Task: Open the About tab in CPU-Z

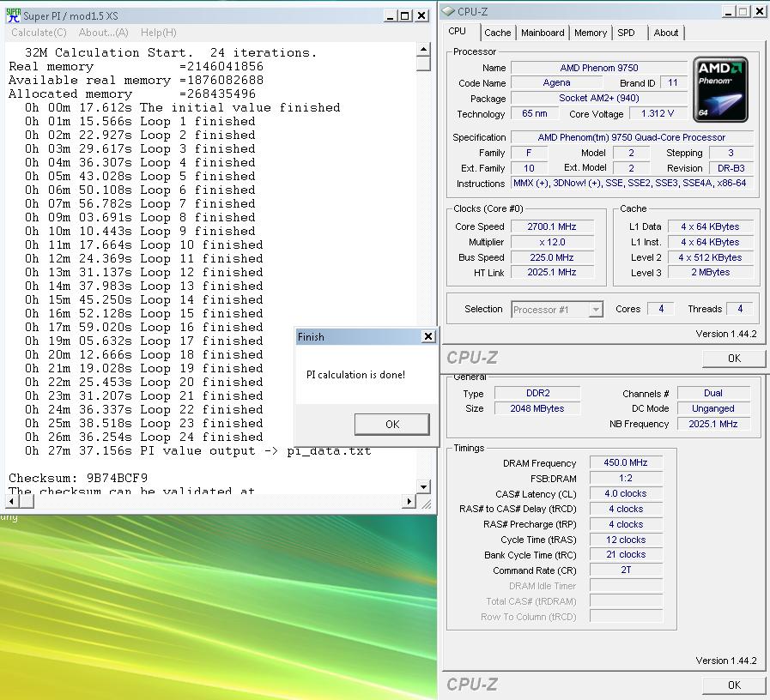Action: [665, 33]
